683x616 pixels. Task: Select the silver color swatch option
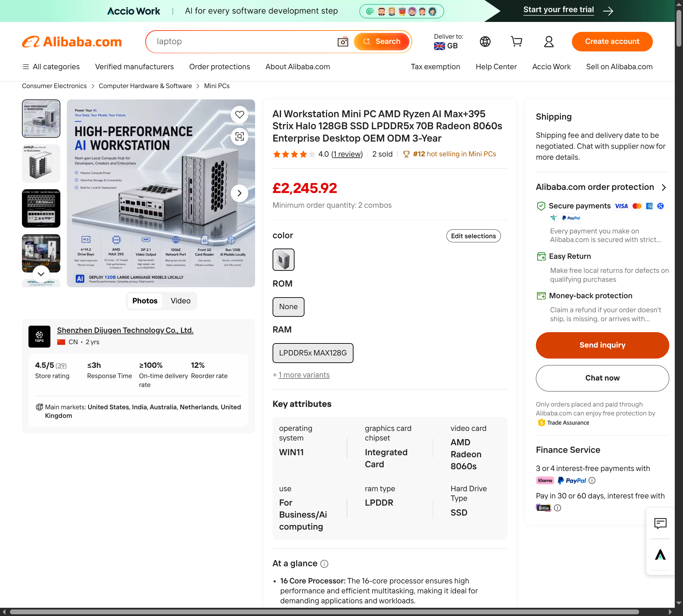(283, 260)
